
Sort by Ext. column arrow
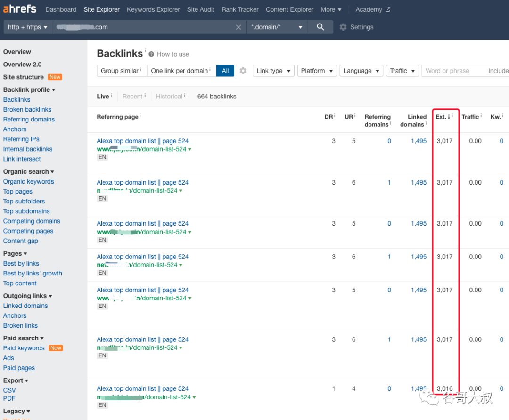point(449,117)
